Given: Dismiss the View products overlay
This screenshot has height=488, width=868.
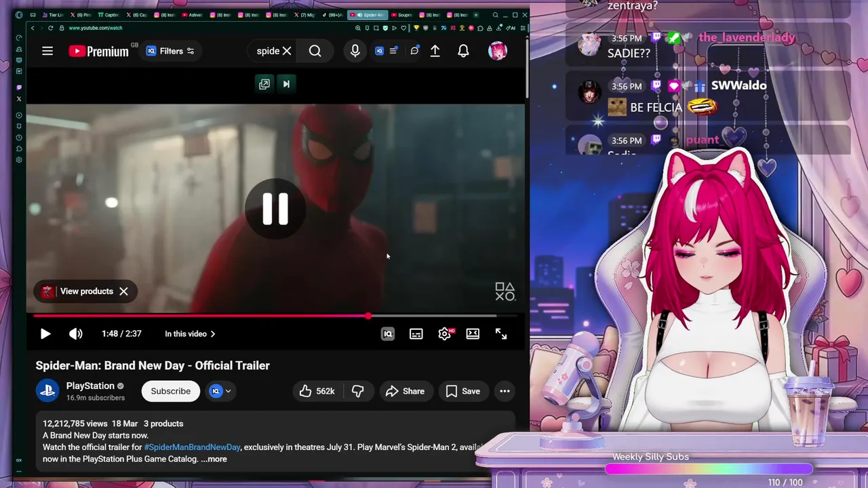Looking at the screenshot, I should [123, 291].
